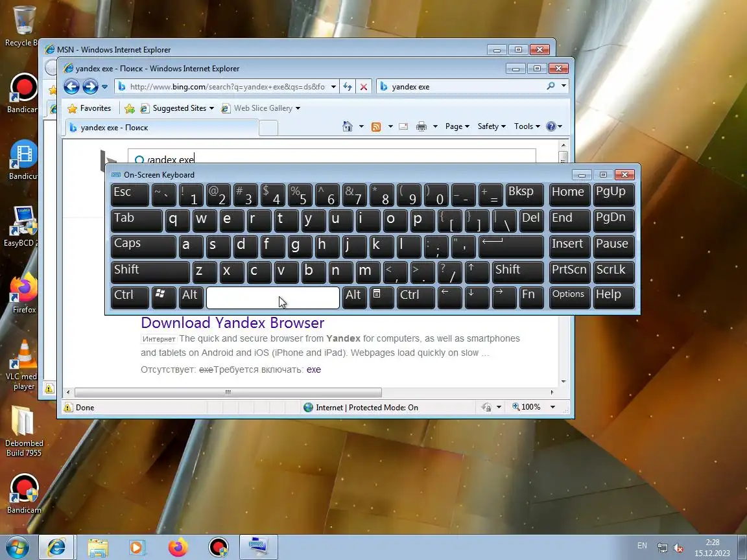Click the zoom level 100% button
747x560 pixels.
pyautogui.click(x=527, y=407)
